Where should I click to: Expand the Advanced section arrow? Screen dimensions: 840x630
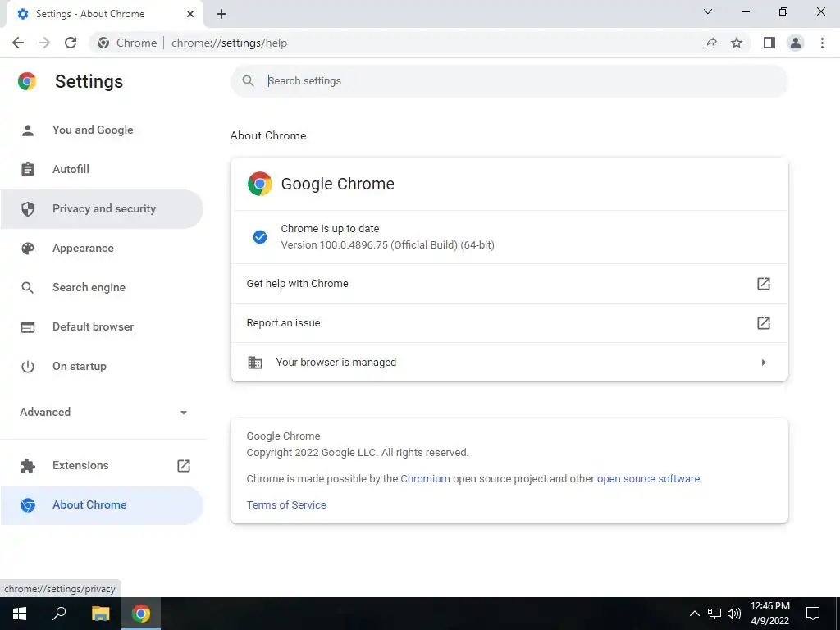pos(184,413)
